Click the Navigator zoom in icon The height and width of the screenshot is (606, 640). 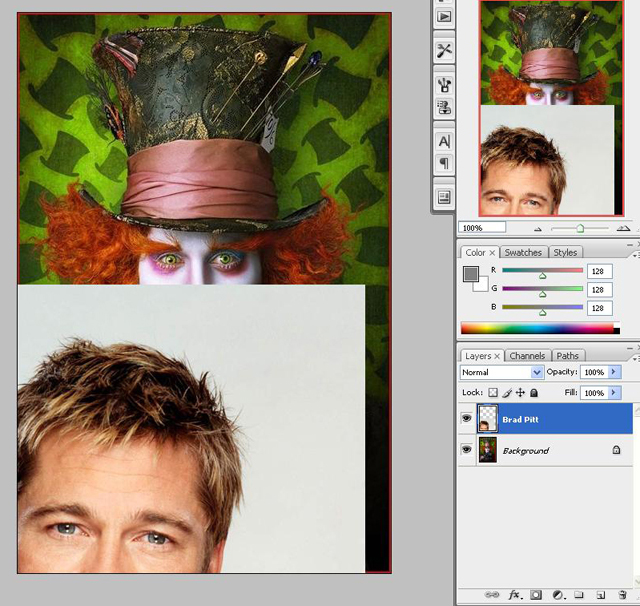[623, 229]
